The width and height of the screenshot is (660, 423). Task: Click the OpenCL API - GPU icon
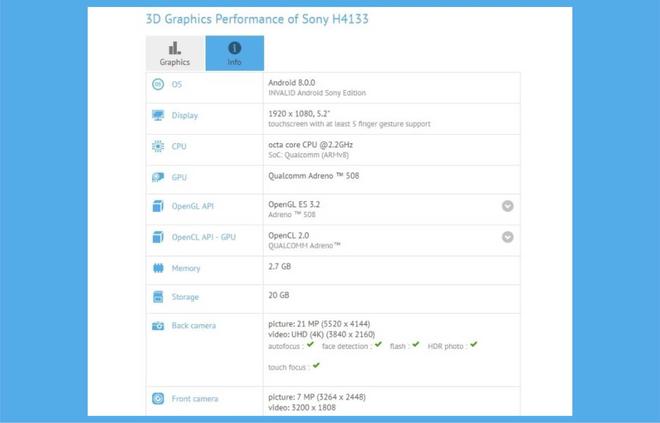(x=158, y=237)
